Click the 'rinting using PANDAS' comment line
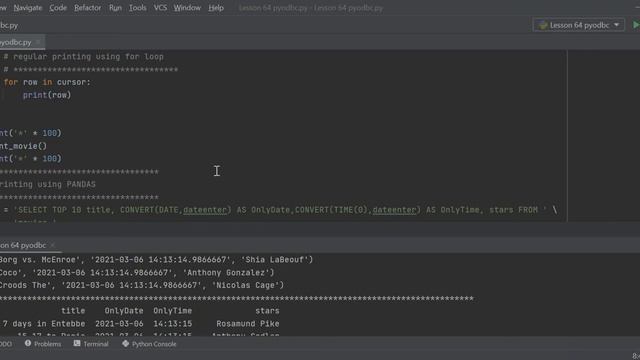This screenshot has width=640, height=360. [x=48, y=184]
